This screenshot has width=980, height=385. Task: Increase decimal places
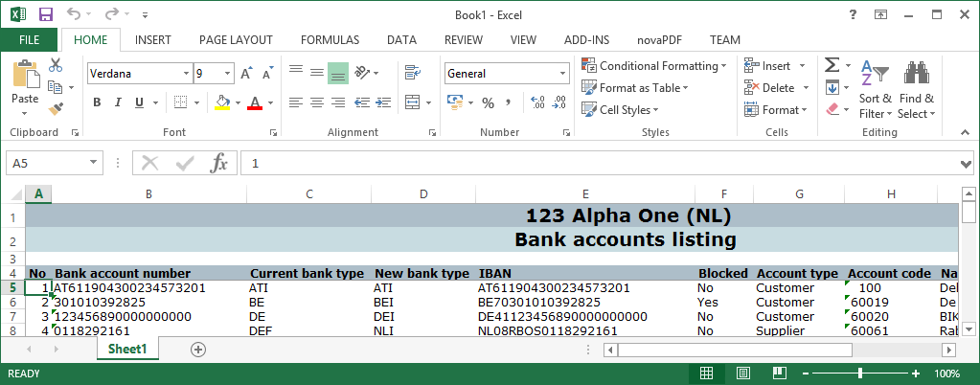pyautogui.click(x=537, y=102)
